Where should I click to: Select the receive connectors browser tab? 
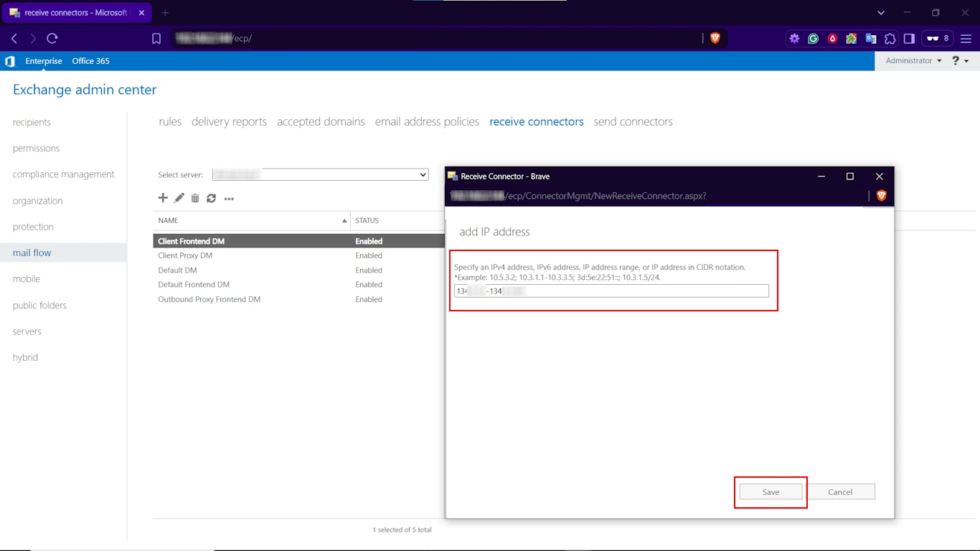(76, 13)
